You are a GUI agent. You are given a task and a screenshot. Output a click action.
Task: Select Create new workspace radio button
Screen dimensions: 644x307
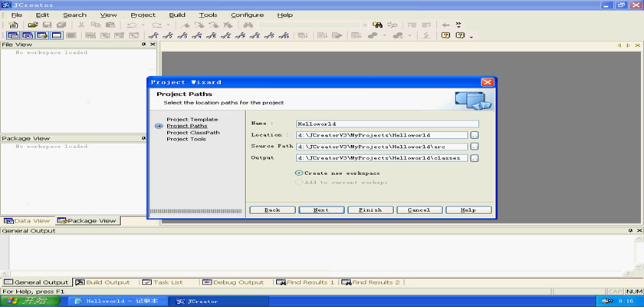(299, 173)
